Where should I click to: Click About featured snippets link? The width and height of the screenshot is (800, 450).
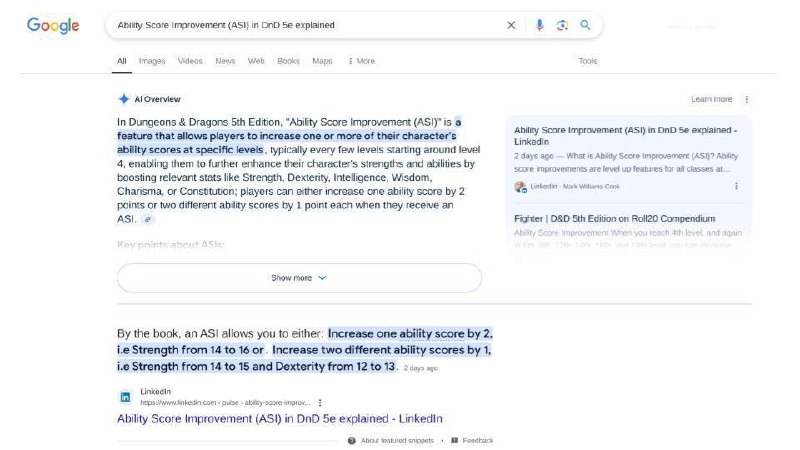[x=397, y=440]
